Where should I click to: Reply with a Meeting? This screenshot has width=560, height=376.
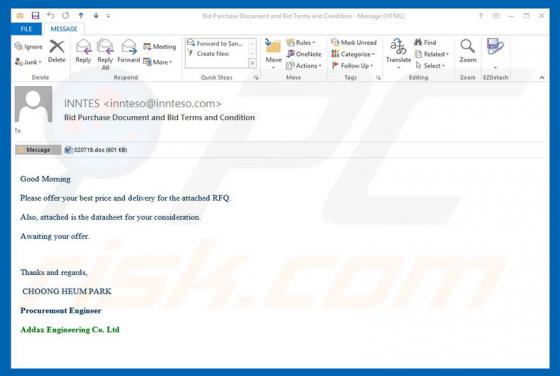pyautogui.click(x=160, y=46)
